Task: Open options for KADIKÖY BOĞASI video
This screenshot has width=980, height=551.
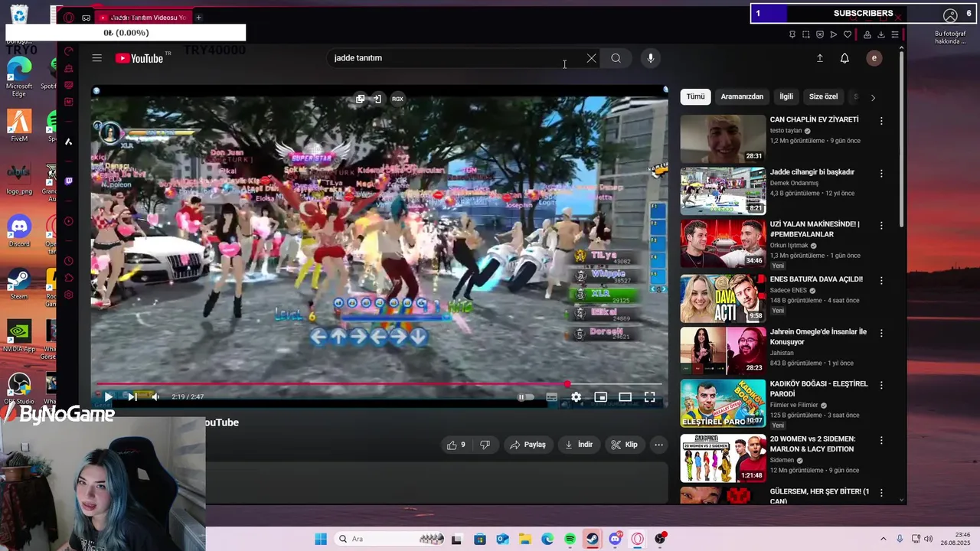Action: (x=881, y=385)
